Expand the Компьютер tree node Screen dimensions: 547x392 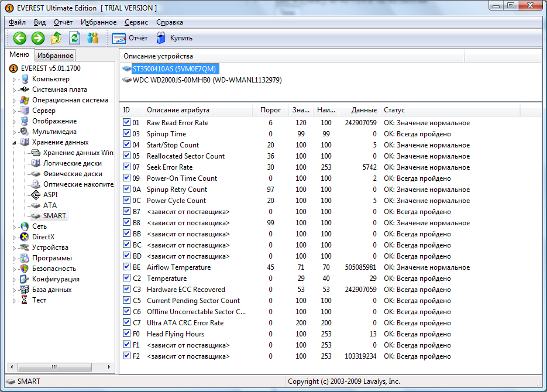click(x=15, y=79)
